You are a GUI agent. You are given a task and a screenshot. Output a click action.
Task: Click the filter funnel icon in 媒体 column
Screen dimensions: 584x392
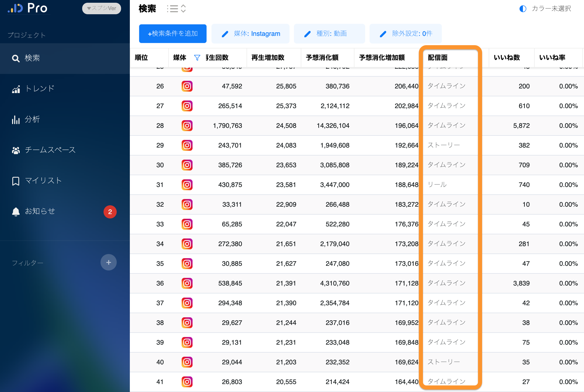tap(197, 57)
